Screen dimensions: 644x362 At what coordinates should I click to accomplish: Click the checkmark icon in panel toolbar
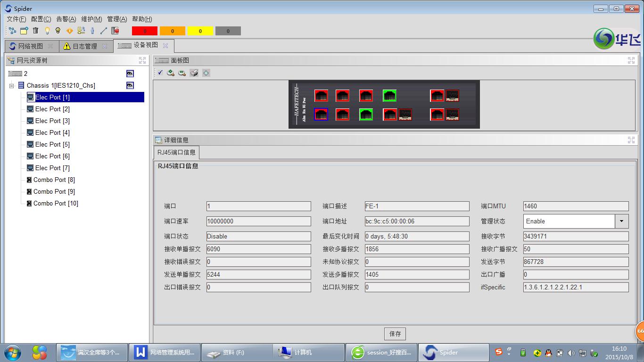(x=160, y=73)
